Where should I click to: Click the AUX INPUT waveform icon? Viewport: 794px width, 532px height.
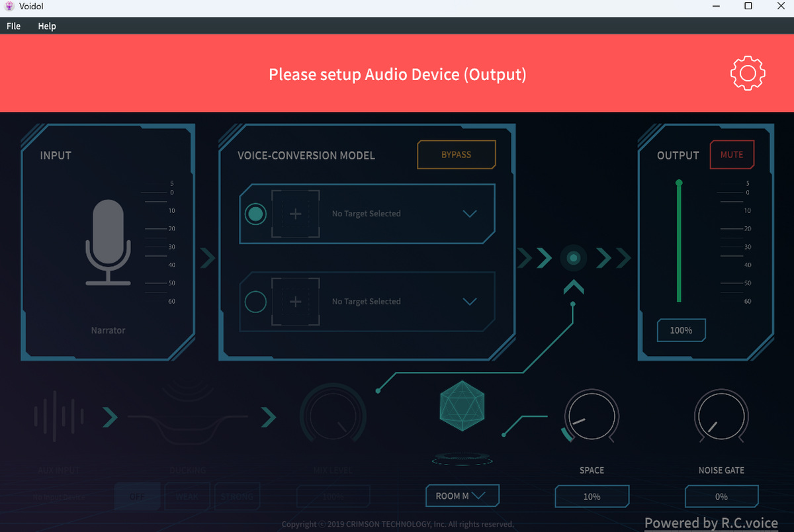pos(59,416)
